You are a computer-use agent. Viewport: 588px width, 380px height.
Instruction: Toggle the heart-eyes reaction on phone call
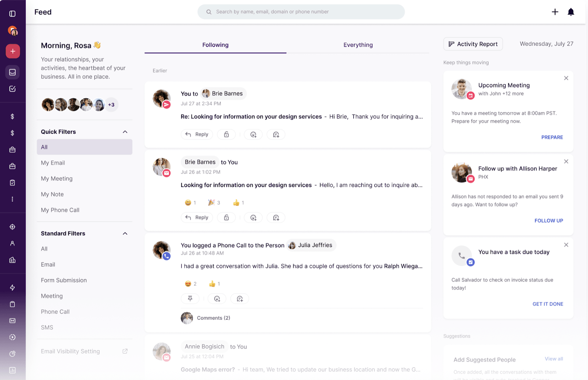coord(190,284)
